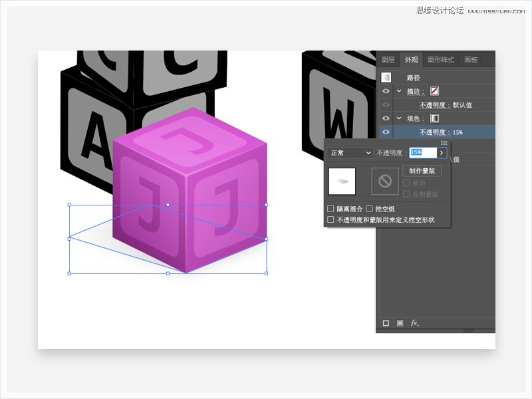
Task: Click the opacity mask object thumbnail
Action: click(x=342, y=181)
